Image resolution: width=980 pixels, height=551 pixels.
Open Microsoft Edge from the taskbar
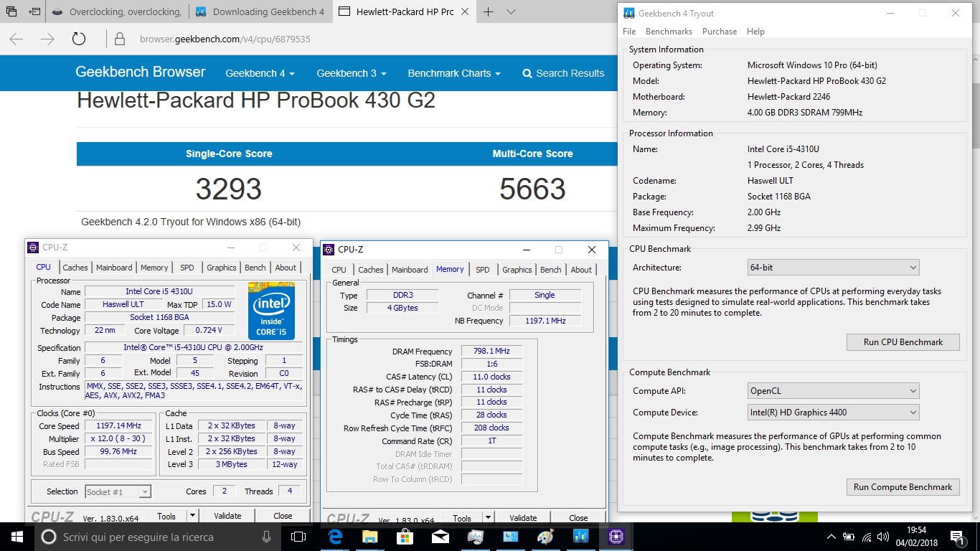(335, 536)
